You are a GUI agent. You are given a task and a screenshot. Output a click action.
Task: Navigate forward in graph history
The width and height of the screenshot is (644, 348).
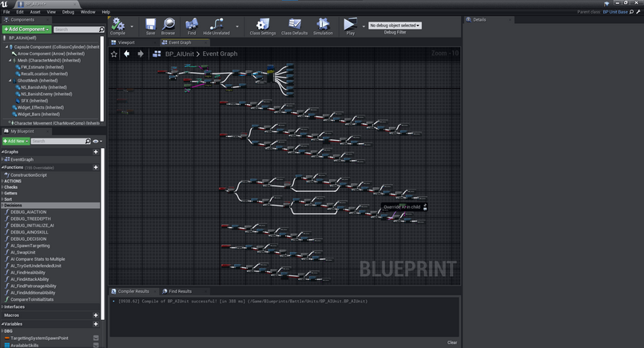tap(141, 54)
